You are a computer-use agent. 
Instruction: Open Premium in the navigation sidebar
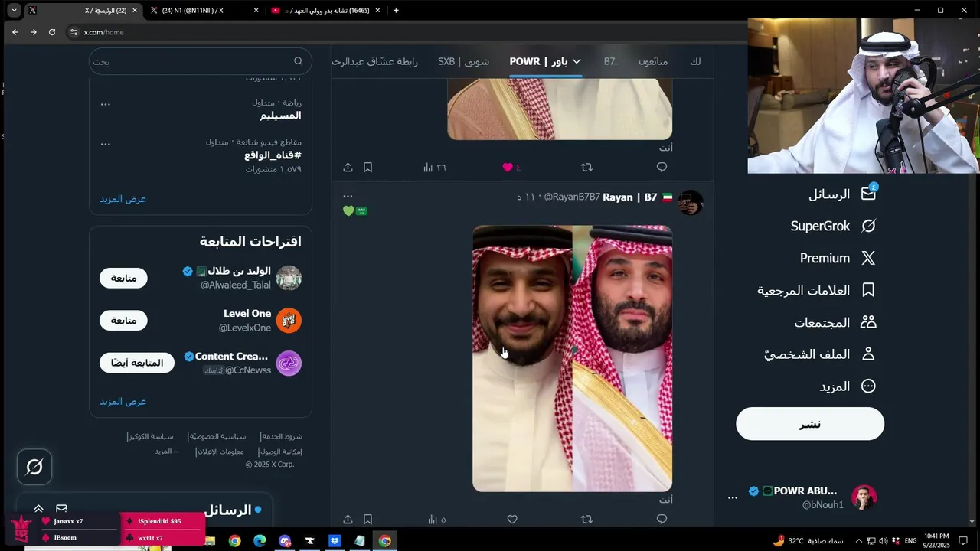pyautogui.click(x=838, y=259)
